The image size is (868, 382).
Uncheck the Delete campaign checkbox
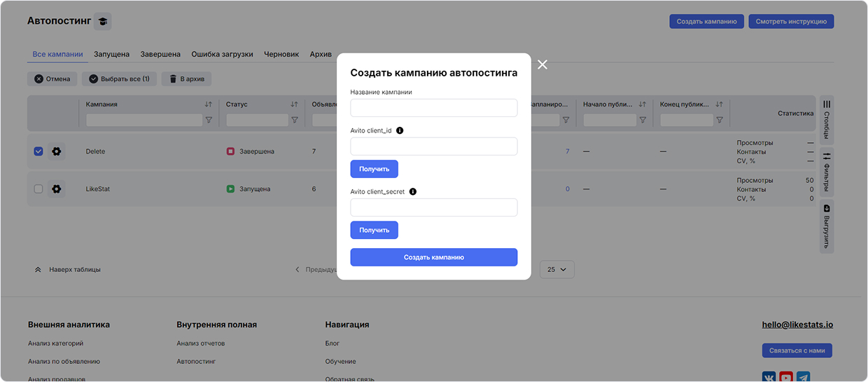38,151
